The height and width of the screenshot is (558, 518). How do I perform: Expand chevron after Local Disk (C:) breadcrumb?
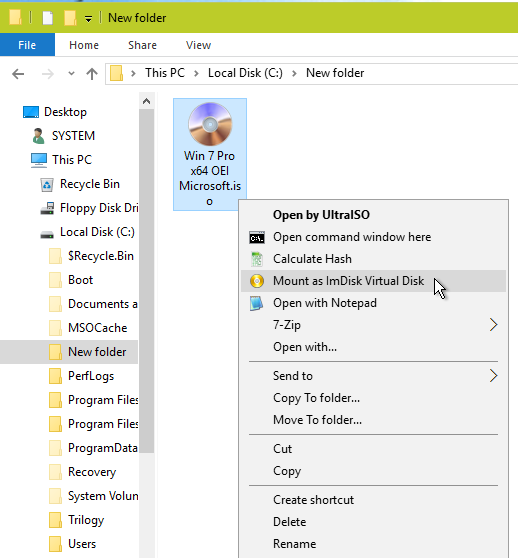(x=295, y=74)
